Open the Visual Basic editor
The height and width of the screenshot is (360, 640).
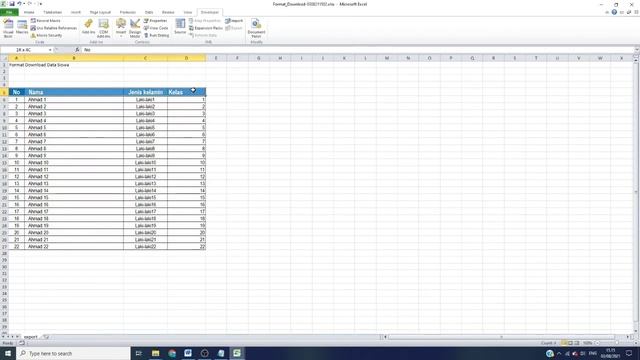pyautogui.click(x=8, y=28)
